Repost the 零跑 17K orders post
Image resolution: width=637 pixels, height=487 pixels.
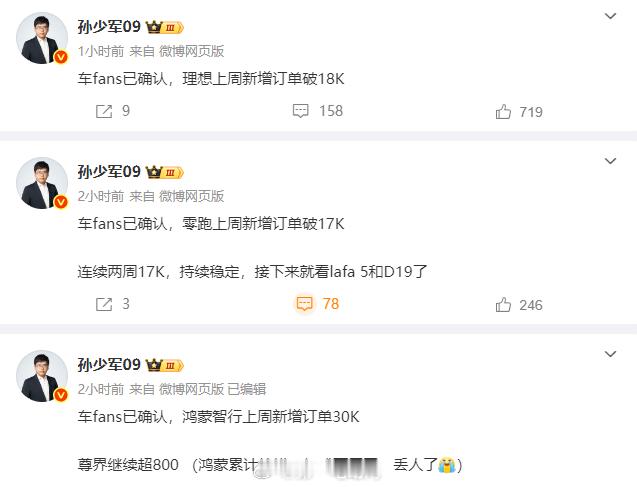click(113, 304)
